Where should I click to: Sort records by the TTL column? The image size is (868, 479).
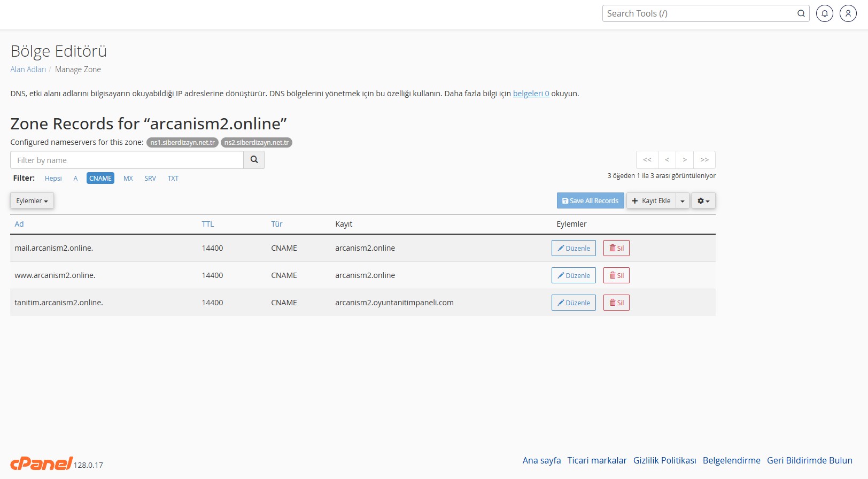pos(208,224)
